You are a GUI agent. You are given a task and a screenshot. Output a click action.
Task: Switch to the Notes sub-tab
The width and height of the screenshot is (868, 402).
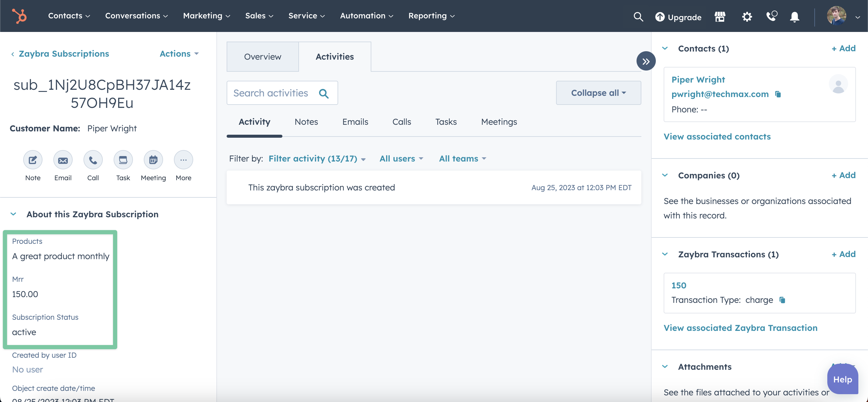tap(306, 122)
